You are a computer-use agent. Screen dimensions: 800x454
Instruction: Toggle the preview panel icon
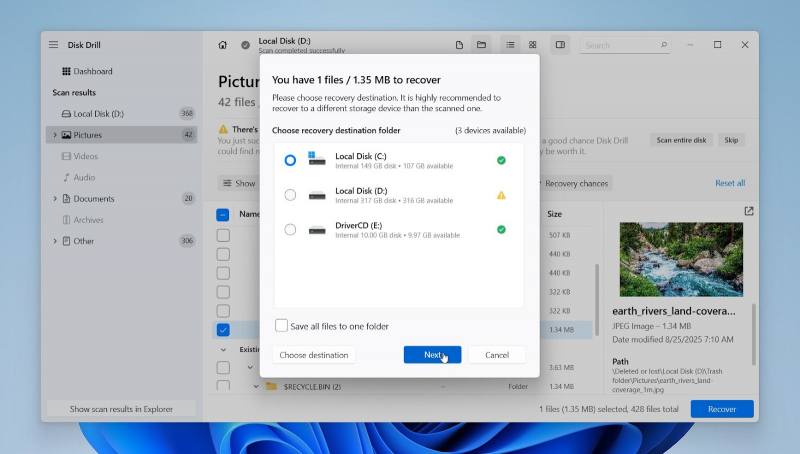(x=560, y=45)
